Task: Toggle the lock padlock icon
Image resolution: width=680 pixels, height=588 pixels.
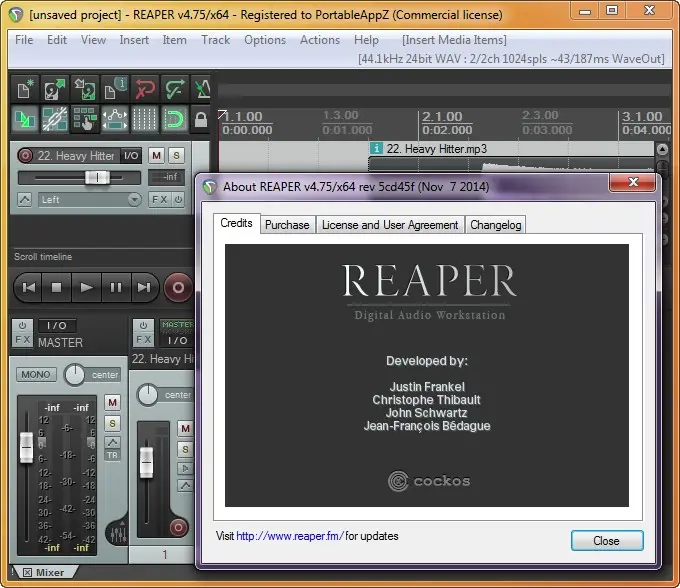Action: pyautogui.click(x=201, y=118)
